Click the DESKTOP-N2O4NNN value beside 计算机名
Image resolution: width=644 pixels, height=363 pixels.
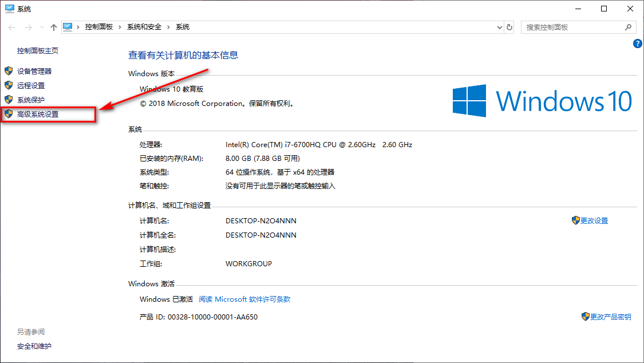coord(261,221)
